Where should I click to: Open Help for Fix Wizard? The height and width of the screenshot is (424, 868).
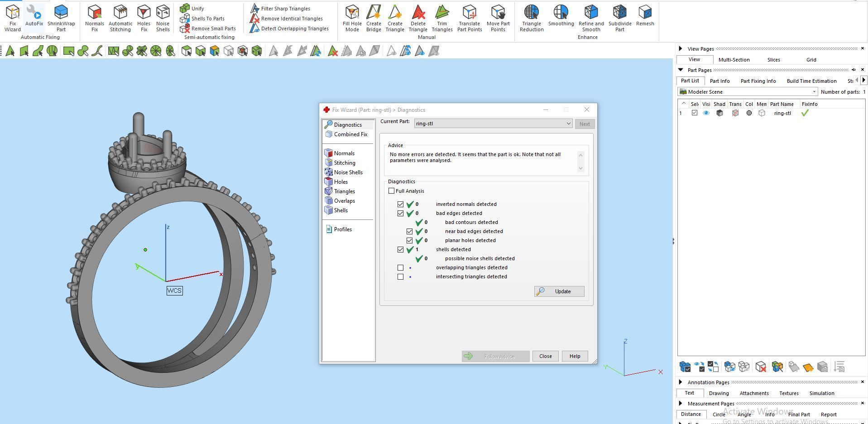575,356
